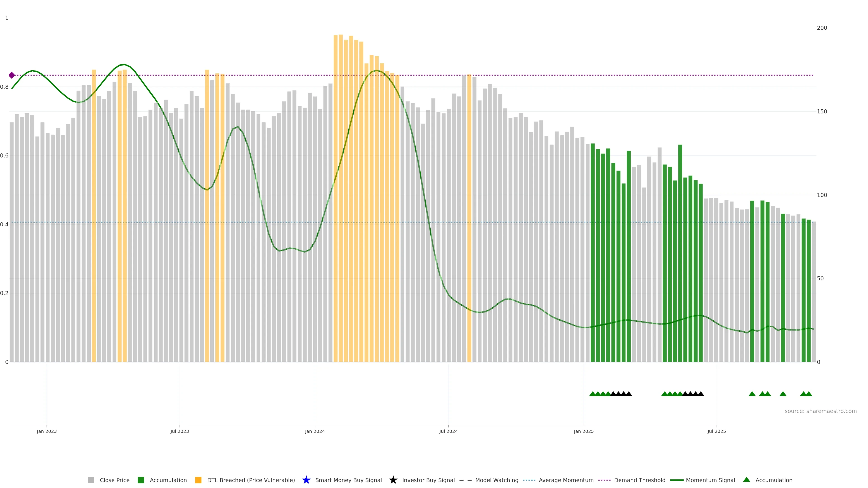Click the purple diamond marker on the threshold line
The image size is (868, 488).
(12, 75)
